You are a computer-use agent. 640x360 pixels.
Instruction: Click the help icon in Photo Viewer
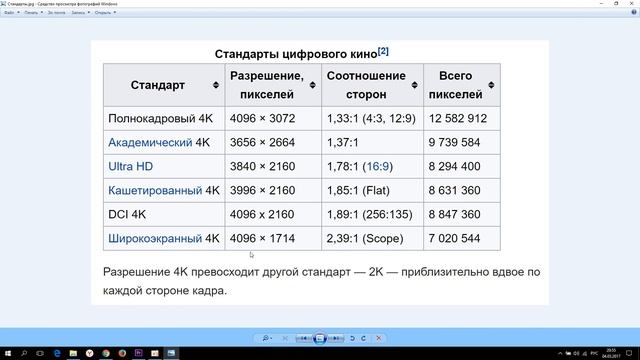pos(634,12)
